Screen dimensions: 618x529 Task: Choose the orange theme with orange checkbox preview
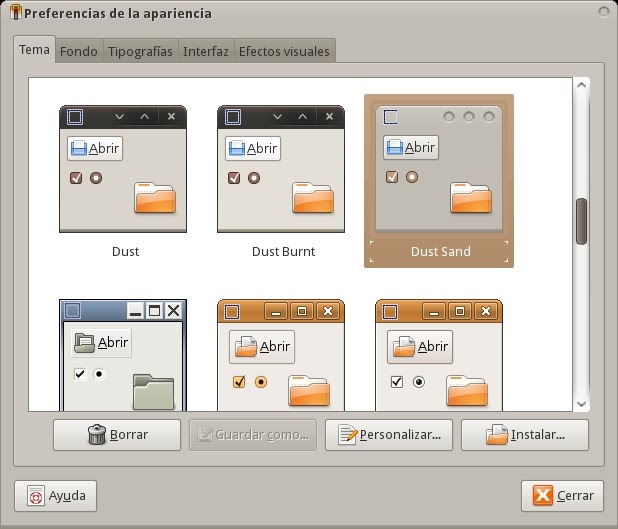[281, 355]
